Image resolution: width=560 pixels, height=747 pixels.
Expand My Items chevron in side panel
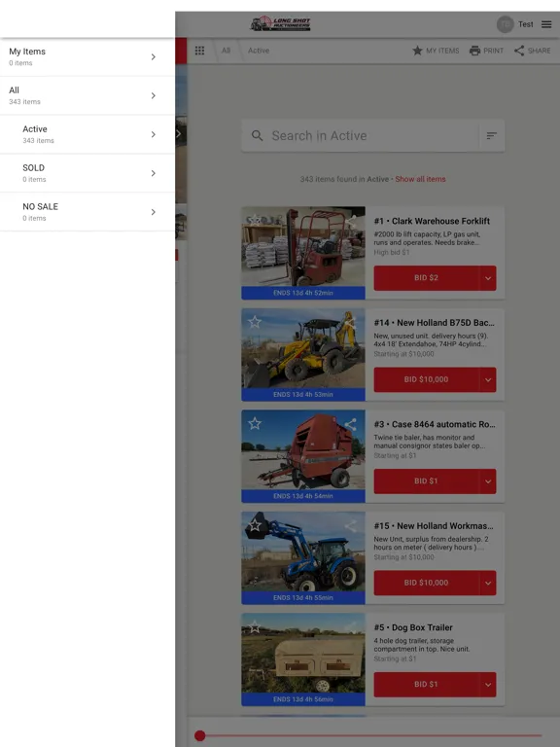coord(154,57)
